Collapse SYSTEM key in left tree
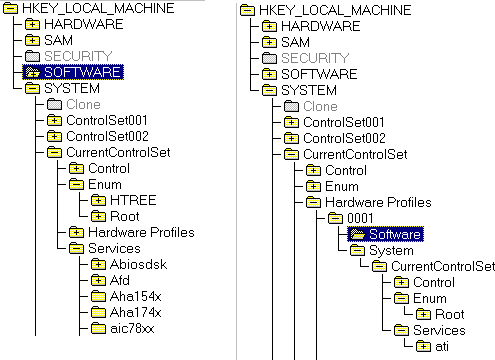This screenshot has width=495, height=360. point(32,88)
